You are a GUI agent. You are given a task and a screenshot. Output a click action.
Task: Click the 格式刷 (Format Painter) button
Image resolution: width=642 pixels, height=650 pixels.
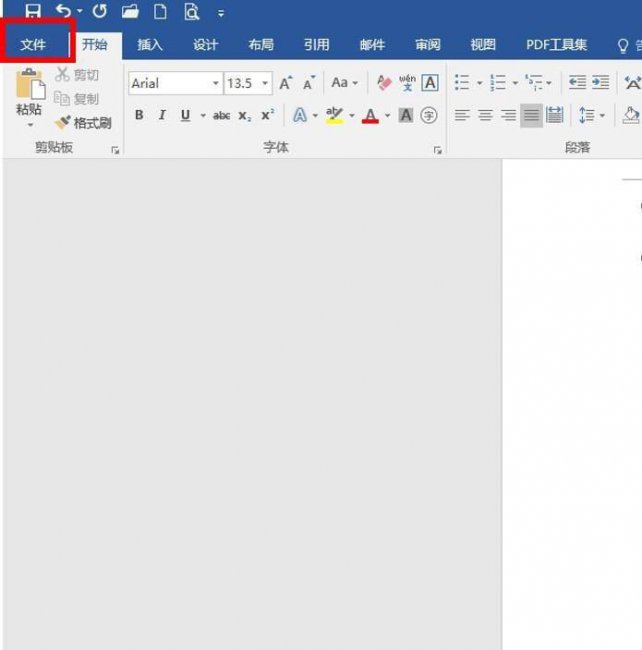[x=83, y=123]
